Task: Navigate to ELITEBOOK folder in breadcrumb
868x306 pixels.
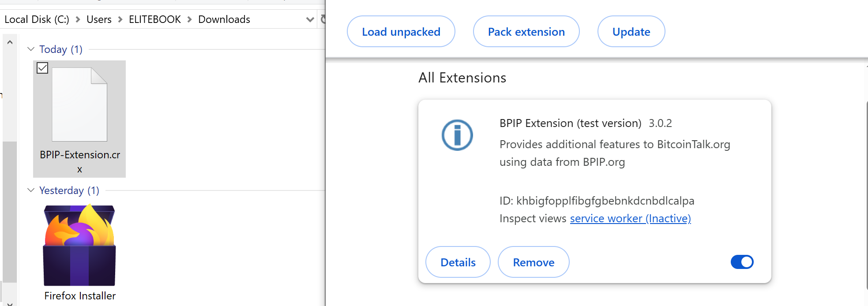Action: [x=155, y=19]
